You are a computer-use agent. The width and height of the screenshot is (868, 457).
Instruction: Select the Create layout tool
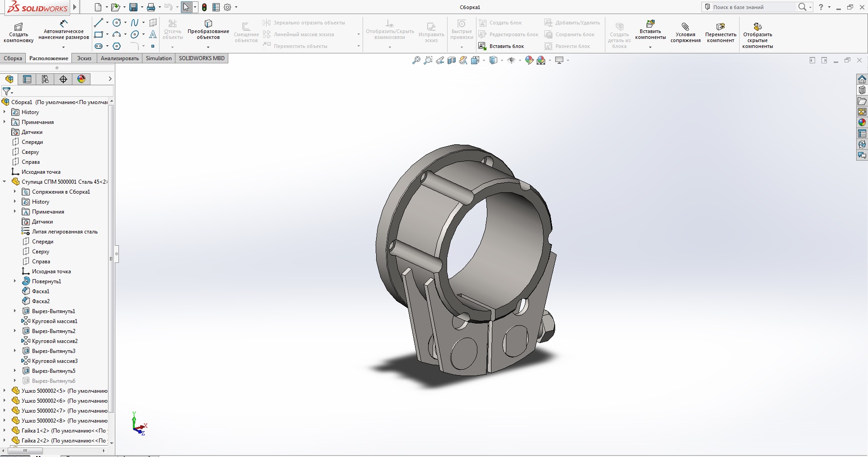tap(19, 32)
